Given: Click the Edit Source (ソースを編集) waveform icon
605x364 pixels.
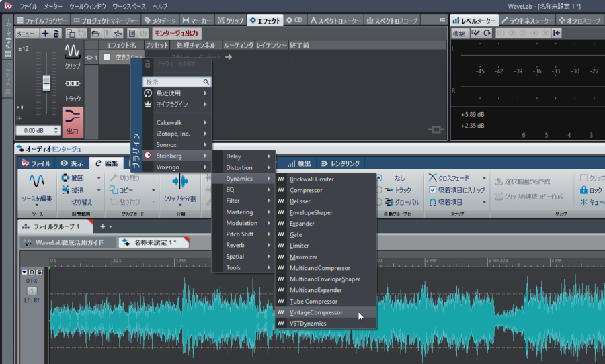Looking at the screenshot, I should (x=37, y=181).
